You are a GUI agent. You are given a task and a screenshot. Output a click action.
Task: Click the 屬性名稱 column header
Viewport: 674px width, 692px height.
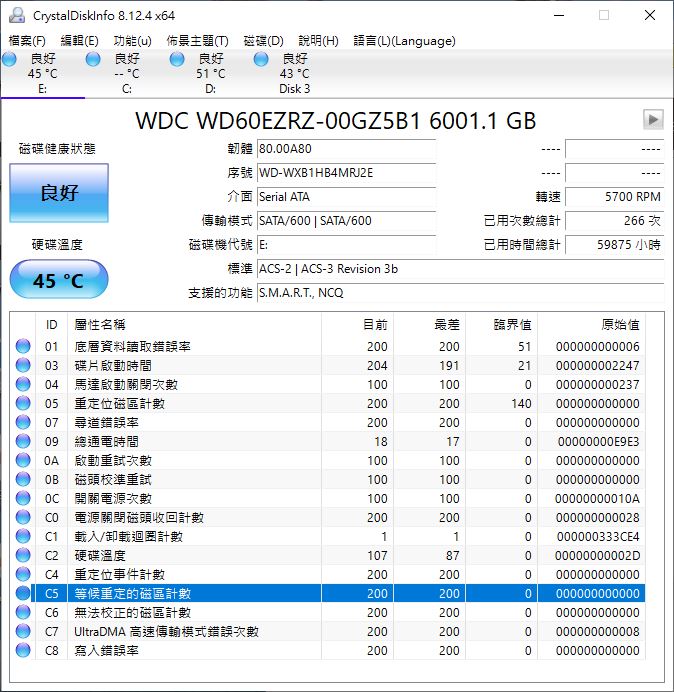(194, 325)
